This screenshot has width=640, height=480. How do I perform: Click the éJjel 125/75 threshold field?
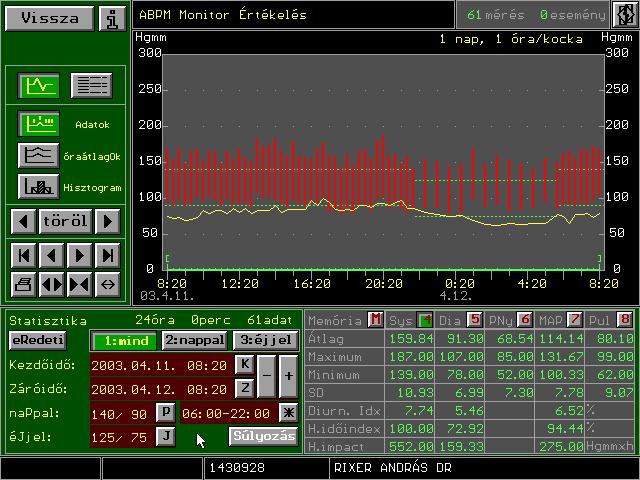pos(122,437)
